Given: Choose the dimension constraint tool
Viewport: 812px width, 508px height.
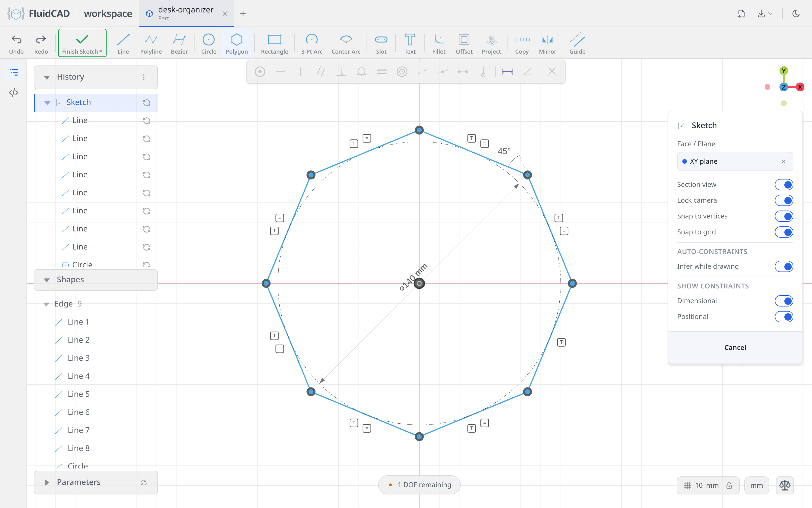Looking at the screenshot, I should click(x=507, y=72).
